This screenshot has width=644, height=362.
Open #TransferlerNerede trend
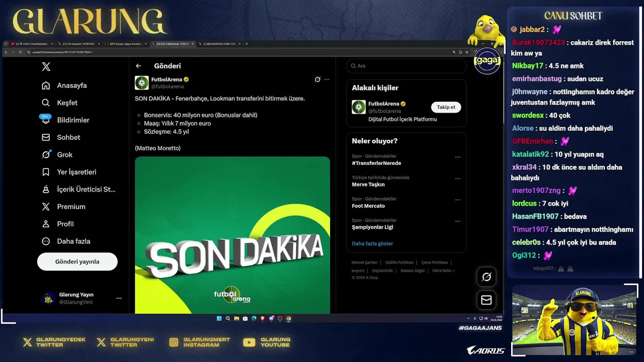[376, 163]
